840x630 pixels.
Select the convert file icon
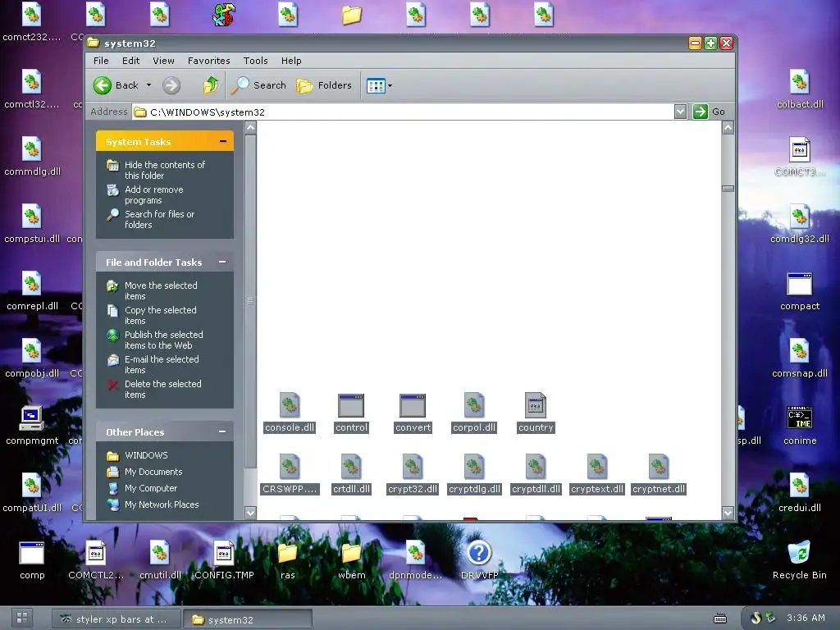point(413,405)
